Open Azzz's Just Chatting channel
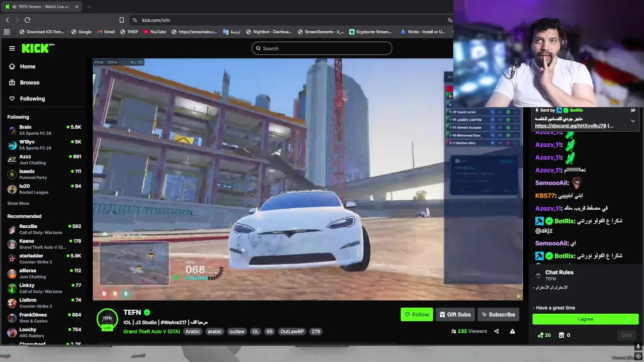This screenshot has width=644, height=362. (x=44, y=159)
